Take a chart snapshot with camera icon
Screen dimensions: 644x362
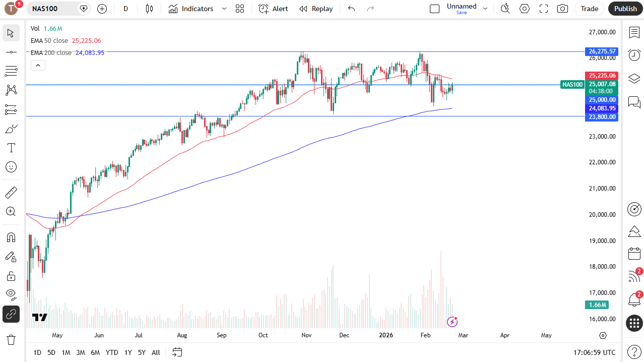click(x=562, y=9)
